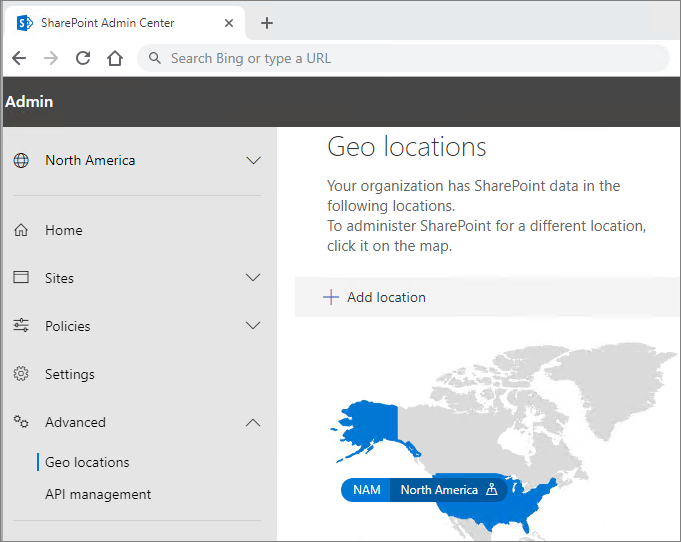Close the SharePoint Admin Center tab
The height and width of the screenshot is (542, 681).
click(229, 23)
